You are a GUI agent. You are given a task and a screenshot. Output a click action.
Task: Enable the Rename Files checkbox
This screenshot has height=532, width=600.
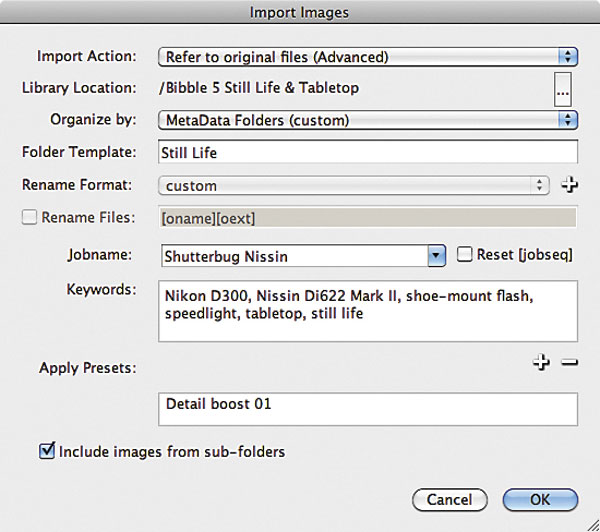pos(29,217)
